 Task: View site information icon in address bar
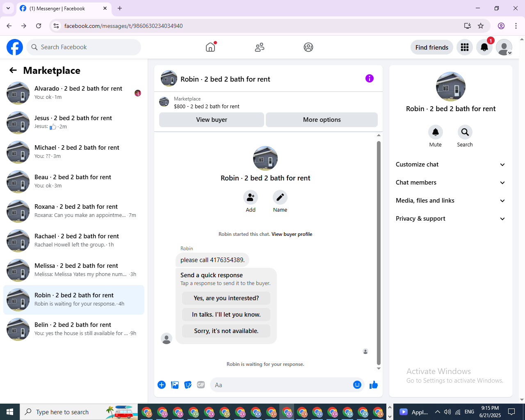click(x=57, y=26)
